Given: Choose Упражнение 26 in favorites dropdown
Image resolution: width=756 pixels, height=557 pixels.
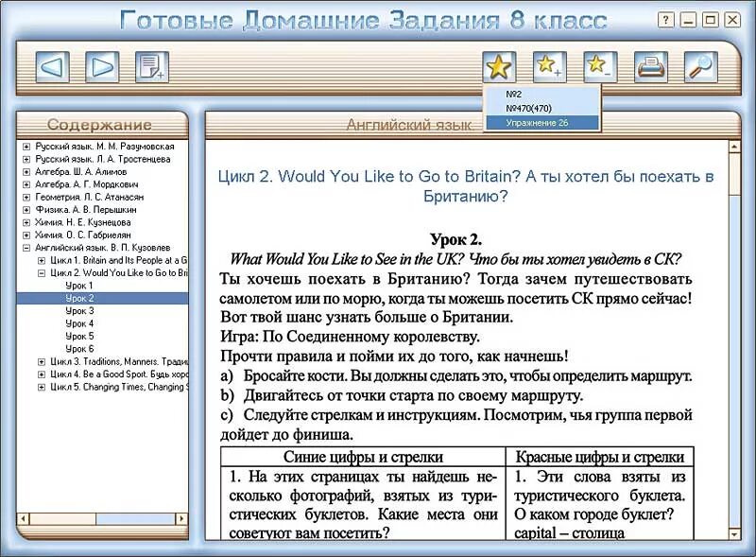Looking at the screenshot, I should (x=541, y=123).
